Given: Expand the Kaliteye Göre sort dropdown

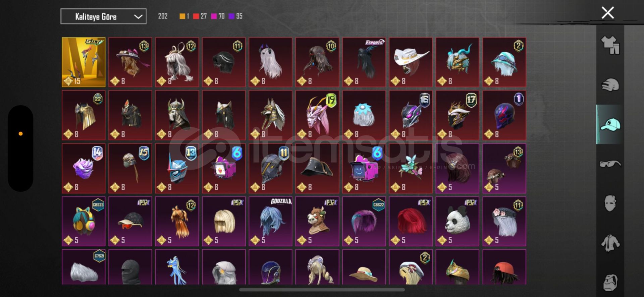Looking at the screenshot, I should coord(103,16).
